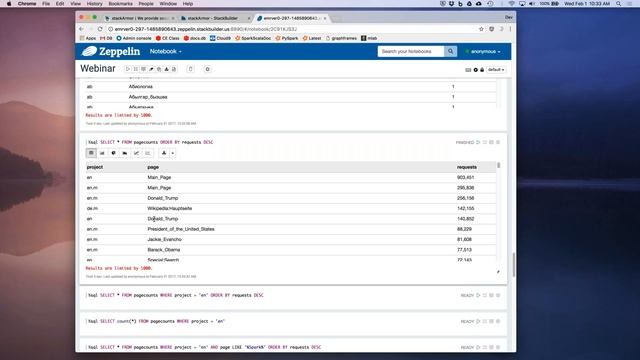Click the results table vertical scrollbar
The width and height of the screenshot is (640, 360).
498,165
